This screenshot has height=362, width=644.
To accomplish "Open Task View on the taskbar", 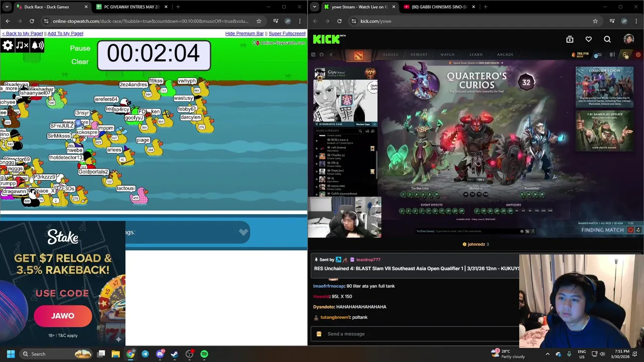I will [x=101, y=354].
